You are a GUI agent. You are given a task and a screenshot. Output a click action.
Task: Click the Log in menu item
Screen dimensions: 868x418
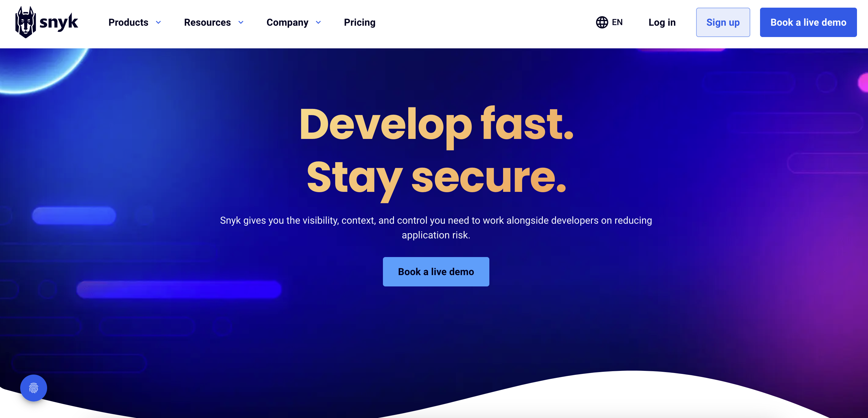[x=662, y=22]
